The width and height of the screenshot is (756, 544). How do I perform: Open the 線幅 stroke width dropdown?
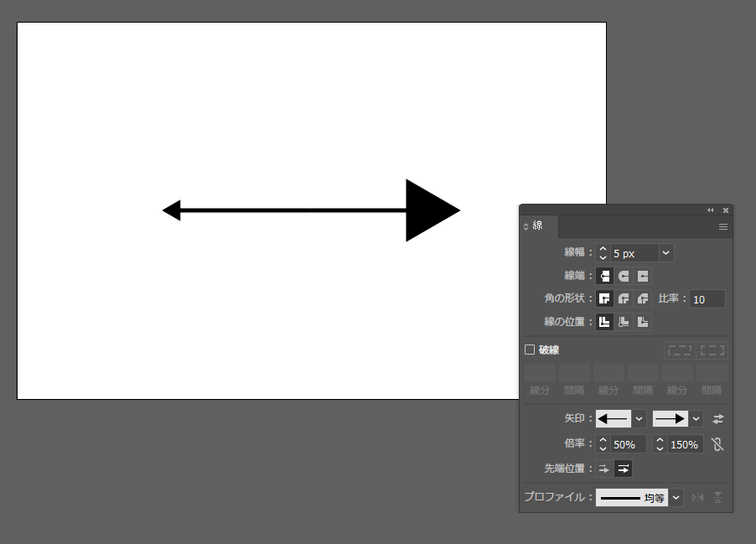point(666,253)
